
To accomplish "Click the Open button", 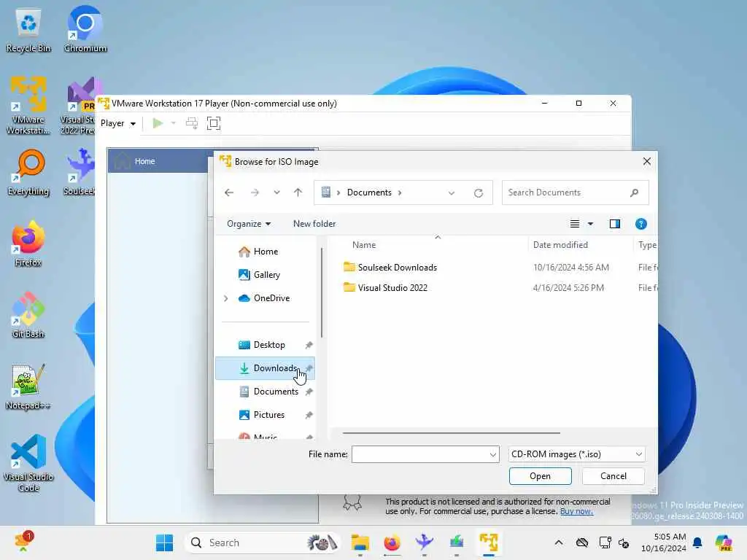I will (541, 476).
